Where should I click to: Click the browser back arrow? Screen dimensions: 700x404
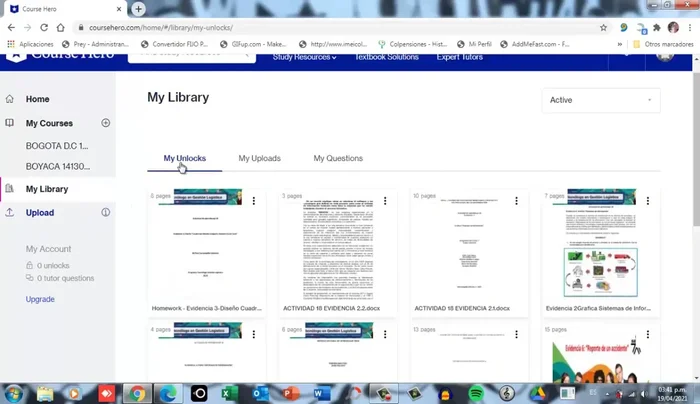(11, 28)
